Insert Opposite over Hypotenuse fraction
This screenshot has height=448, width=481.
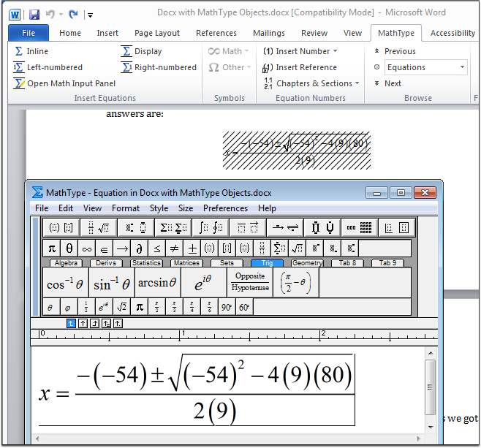[250, 282]
